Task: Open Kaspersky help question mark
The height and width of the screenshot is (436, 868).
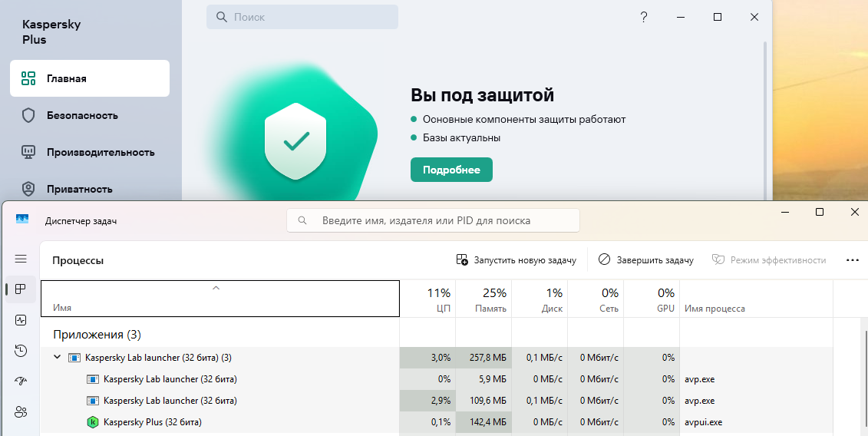Action: click(x=643, y=17)
